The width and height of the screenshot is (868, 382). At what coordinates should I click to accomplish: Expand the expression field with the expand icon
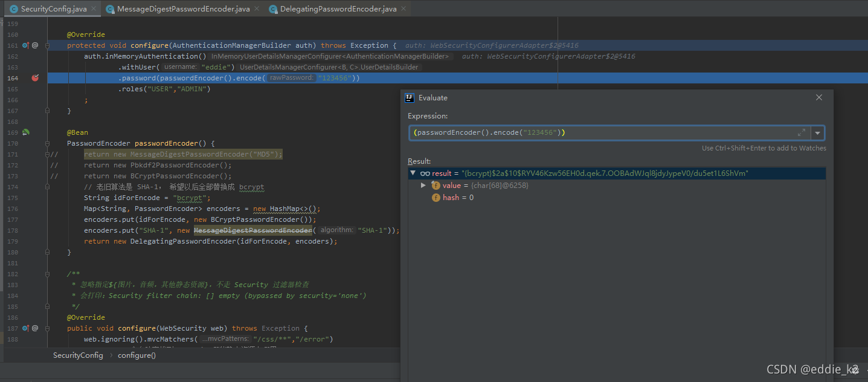pyautogui.click(x=802, y=132)
